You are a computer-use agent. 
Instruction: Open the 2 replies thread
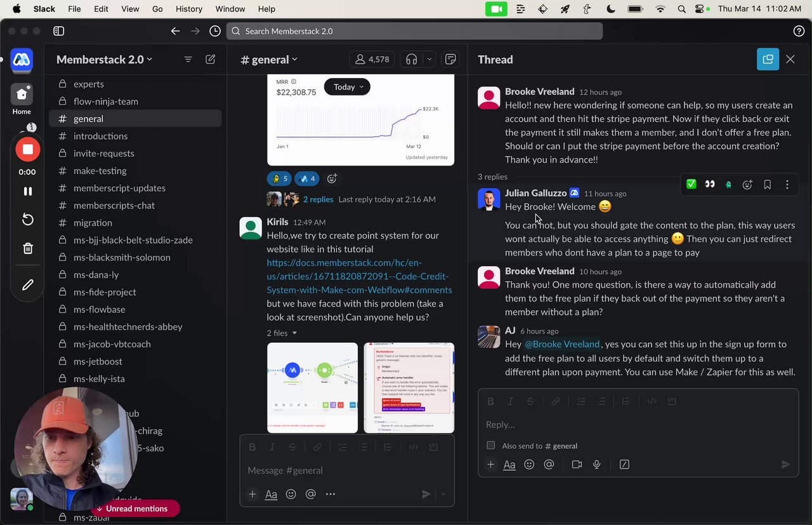coord(318,199)
